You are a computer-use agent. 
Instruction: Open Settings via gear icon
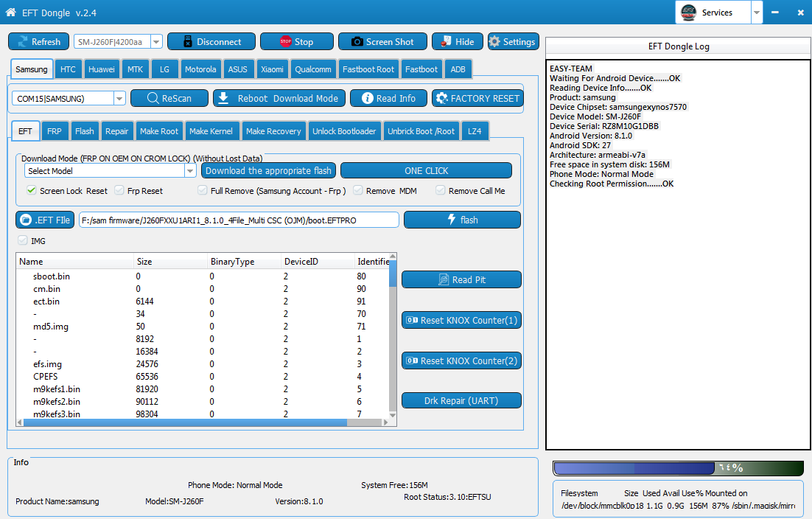coord(494,42)
